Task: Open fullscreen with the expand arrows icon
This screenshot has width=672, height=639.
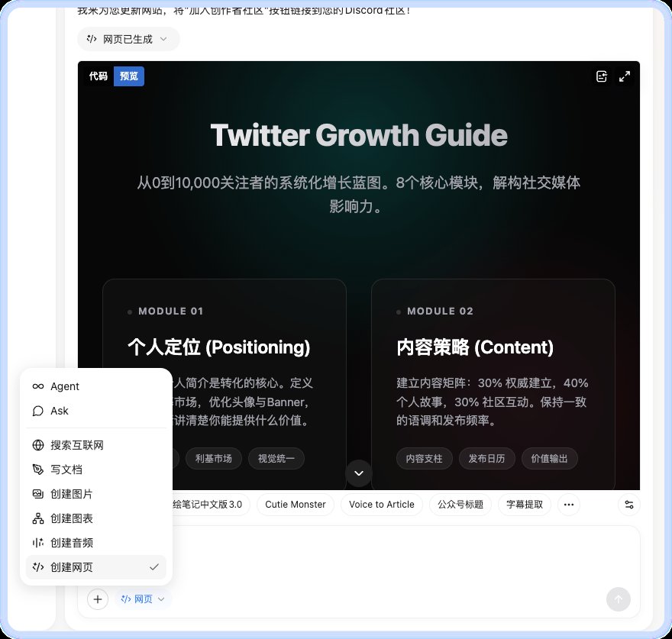Action: point(625,76)
